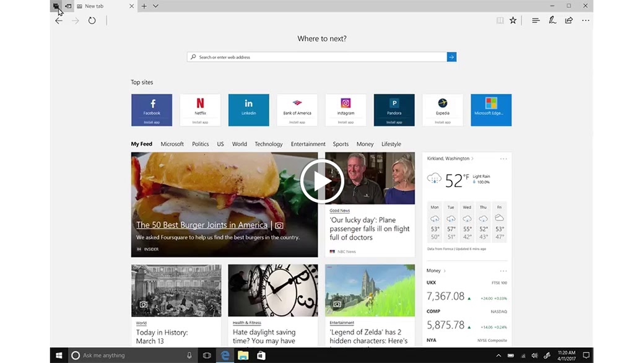Image resolution: width=644 pixels, height=363 pixels.
Task: Switch to Money feed tab
Action: pyautogui.click(x=365, y=144)
